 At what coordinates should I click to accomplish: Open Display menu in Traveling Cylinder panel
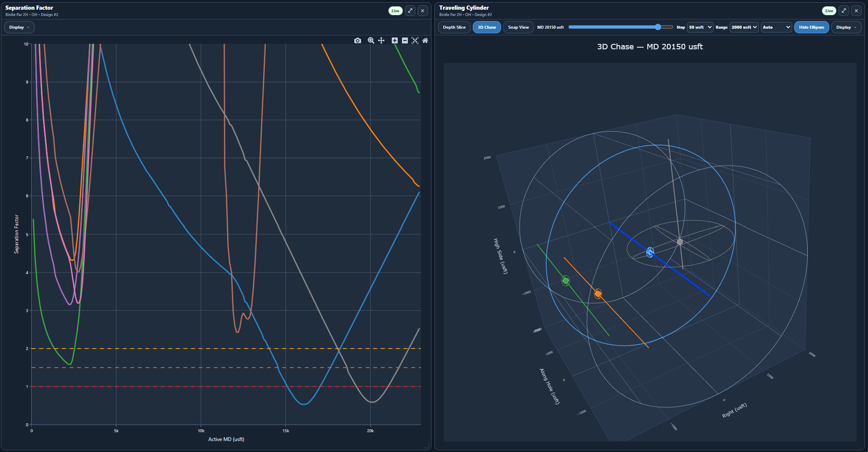pyautogui.click(x=846, y=27)
